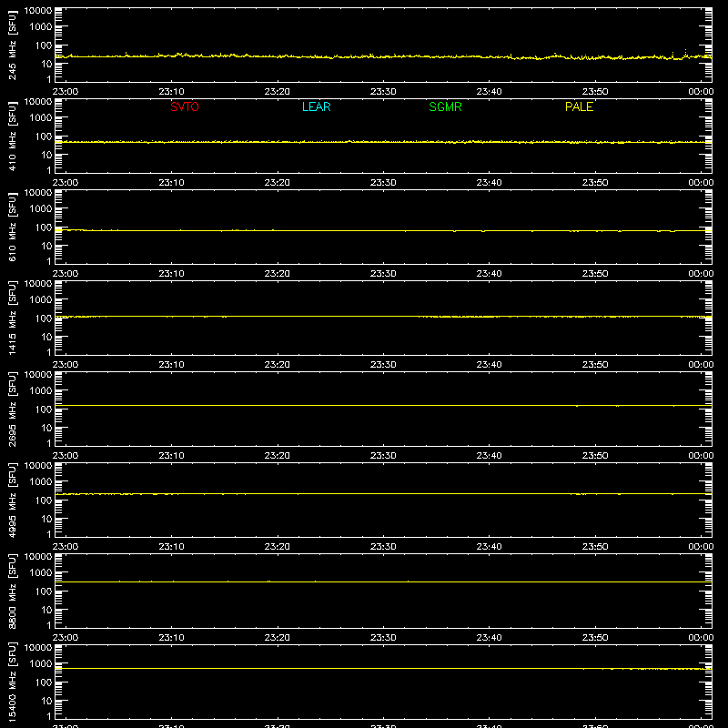Viewport: 728px width, 728px height.
Task: Click the red SVTO station label
Action: click(185, 106)
